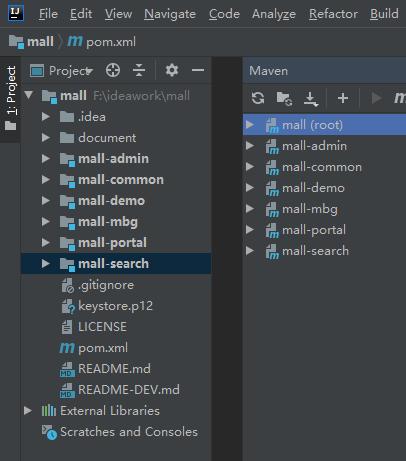This screenshot has height=461, width=406.
Task: Toggle the 1: Project side tool tab
Action: tap(10, 98)
